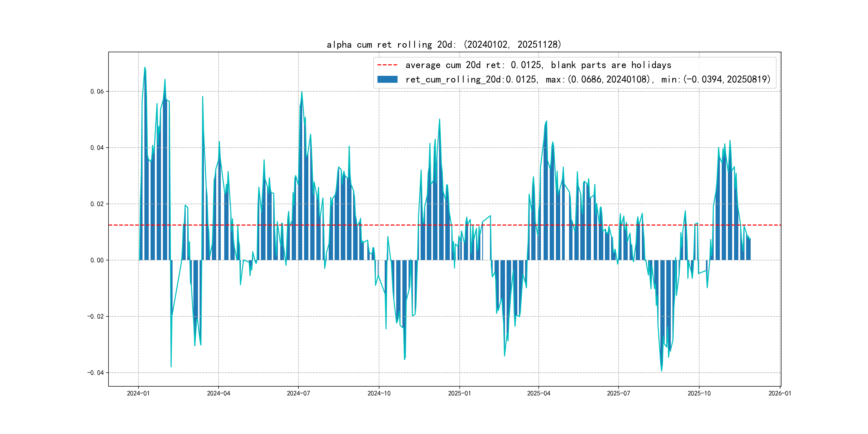The height and width of the screenshot is (434, 868).
Task: Click the 2025-04 x-axis tick label
Action: pyautogui.click(x=538, y=393)
